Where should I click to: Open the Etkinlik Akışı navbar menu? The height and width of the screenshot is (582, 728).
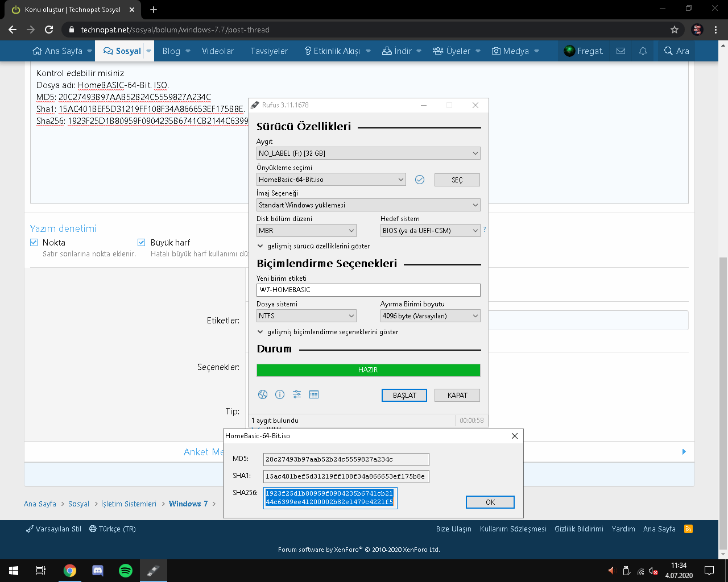pos(333,51)
